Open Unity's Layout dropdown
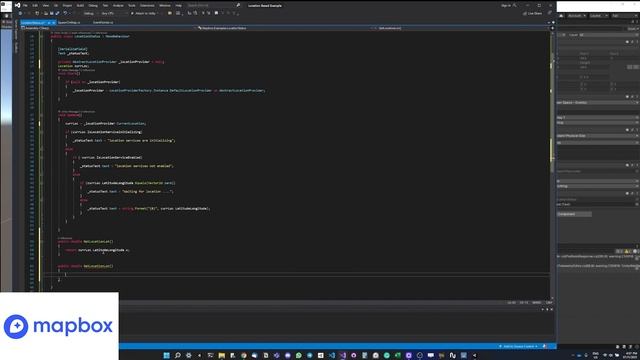Screen dimensions: 640x360 (624, 16)
